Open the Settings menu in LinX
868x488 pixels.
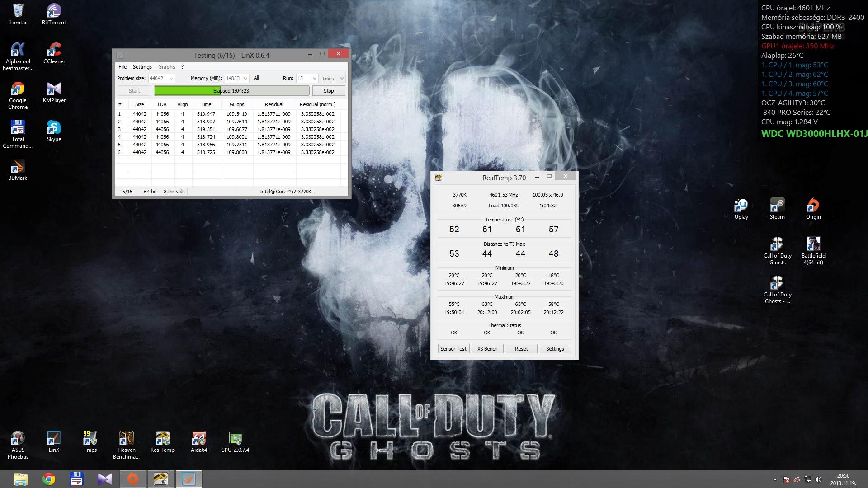pos(142,67)
